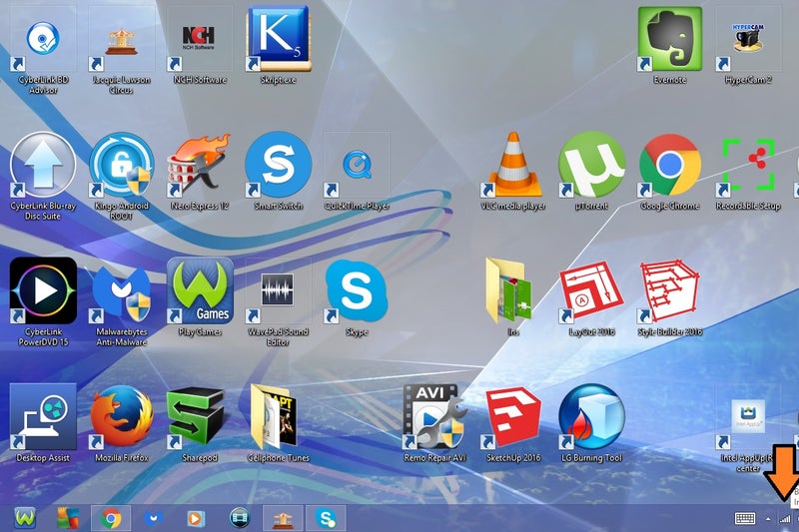
Task: Click WildTangent Games taskbar button
Action: coord(24,518)
